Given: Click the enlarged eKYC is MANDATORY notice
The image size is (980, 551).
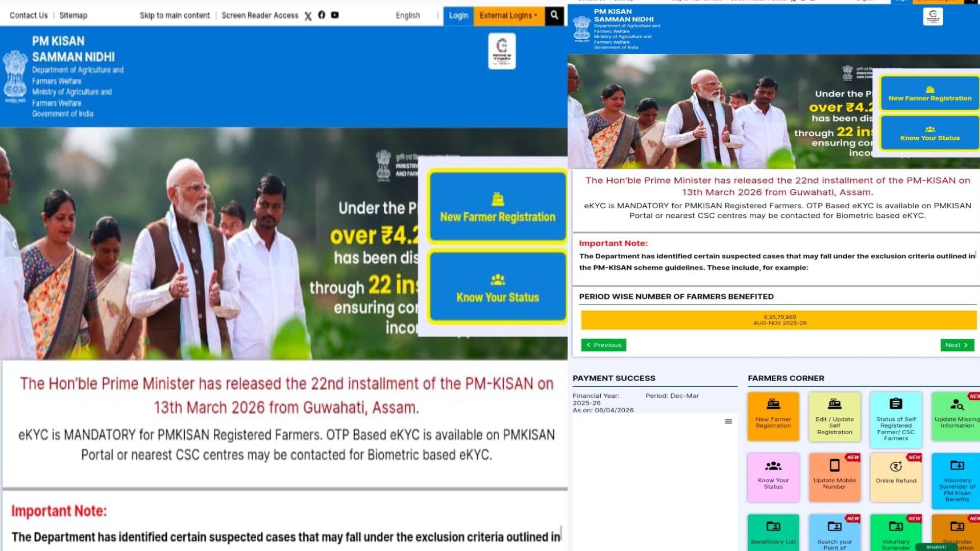Looking at the screenshot, I should point(286,444).
